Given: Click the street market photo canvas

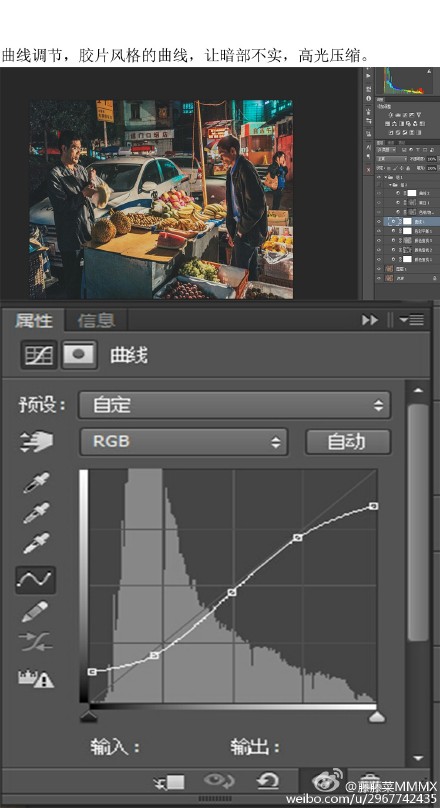Looking at the screenshot, I should click(x=161, y=199).
